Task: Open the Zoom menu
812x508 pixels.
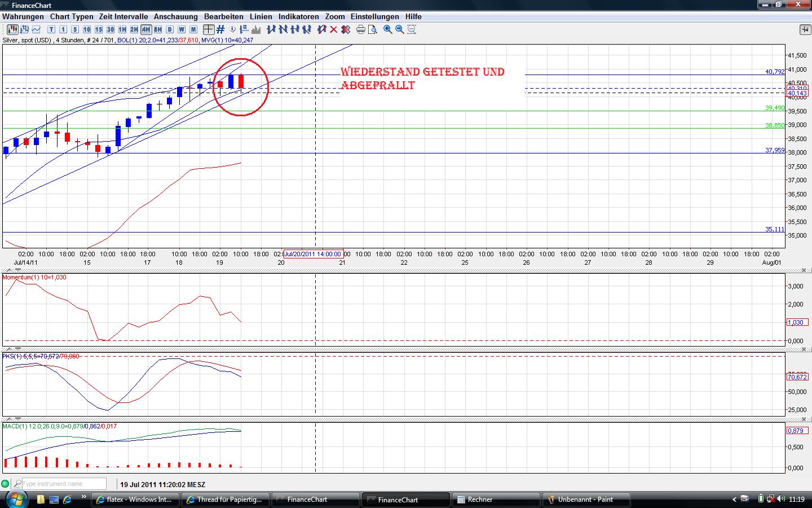Action: point(335,16)
